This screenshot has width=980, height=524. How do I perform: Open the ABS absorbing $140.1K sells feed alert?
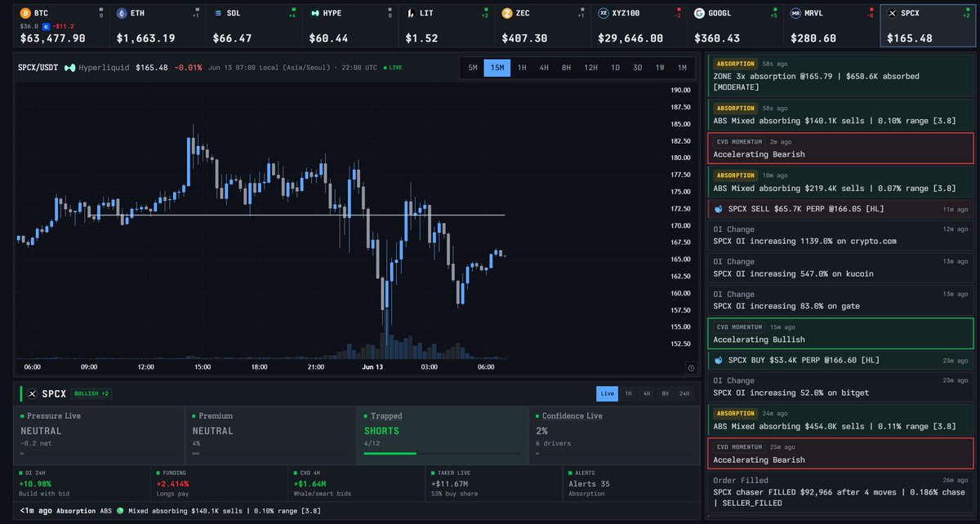tap(840, 114)
